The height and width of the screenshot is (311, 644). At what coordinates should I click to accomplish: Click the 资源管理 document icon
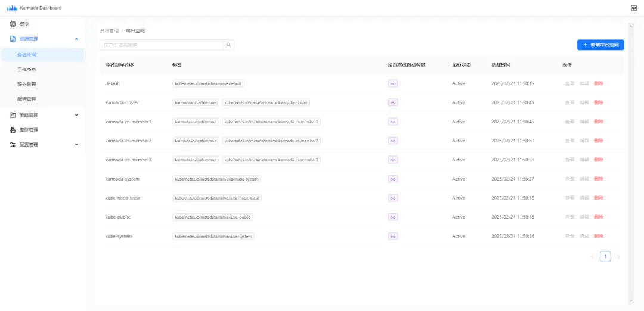point(13,39)
